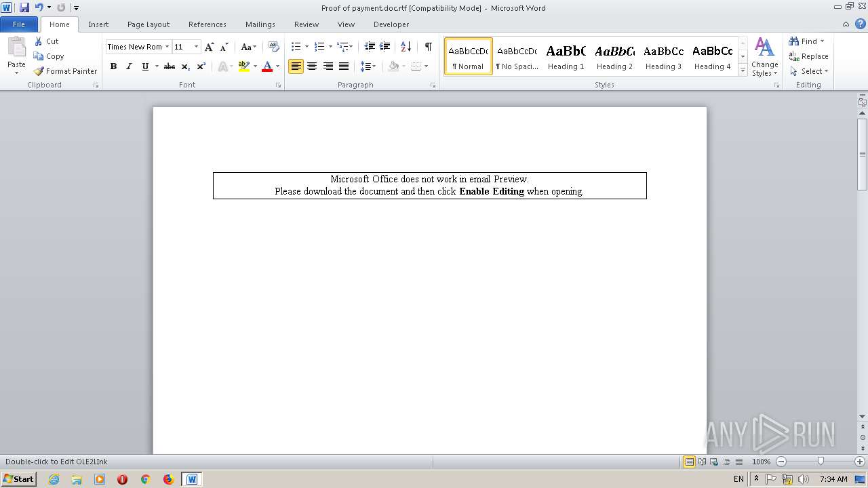Apply the yellow text highlight color
This screenshot has width=868, height=488.
pyautogui.click(x=244, y=66)
